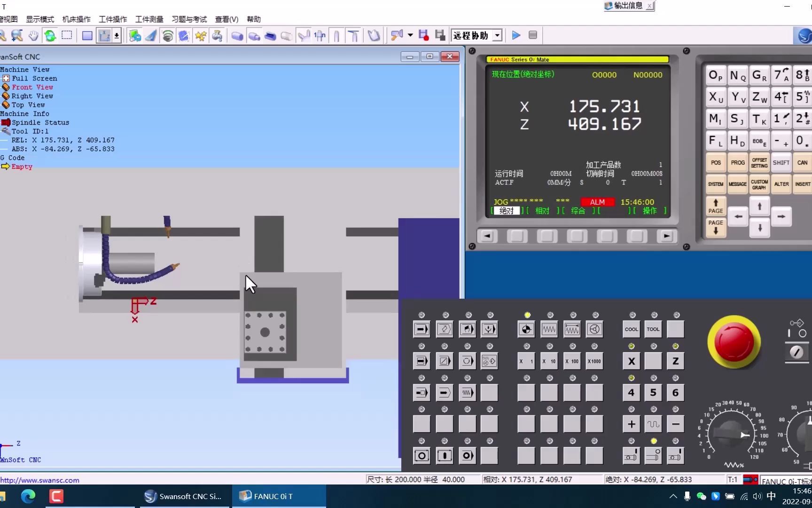Turn the feed override rotary knob
Image resolution: width=812 pixels, height=508 pixels.
point(731,434)
